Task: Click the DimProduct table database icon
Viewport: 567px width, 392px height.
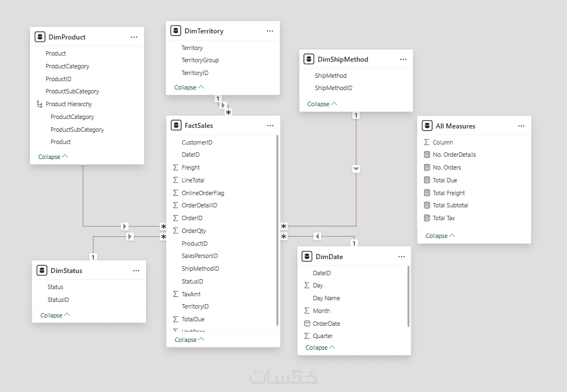Action: [40, 37]
